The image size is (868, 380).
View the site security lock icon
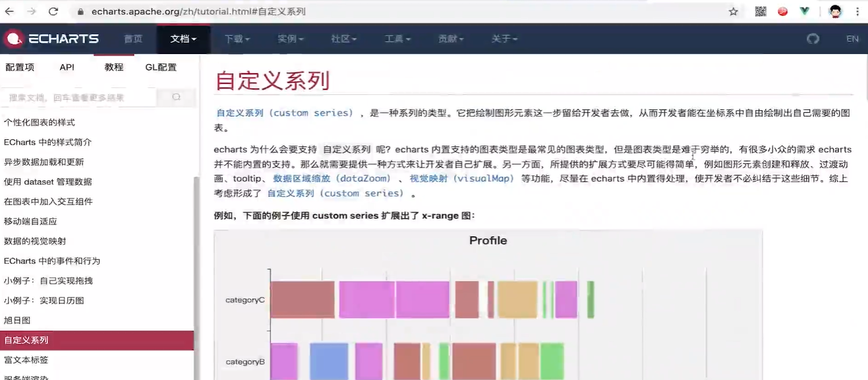click(x=81, y=12)
